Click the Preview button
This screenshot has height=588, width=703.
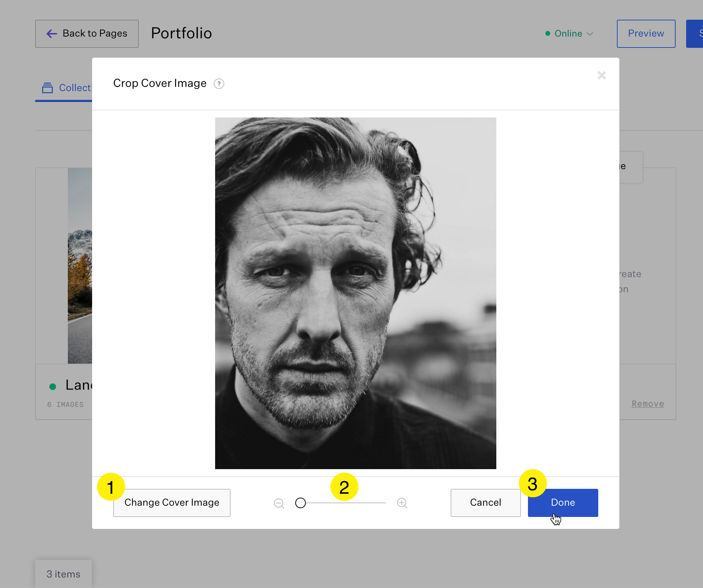(x=646, y=33)
